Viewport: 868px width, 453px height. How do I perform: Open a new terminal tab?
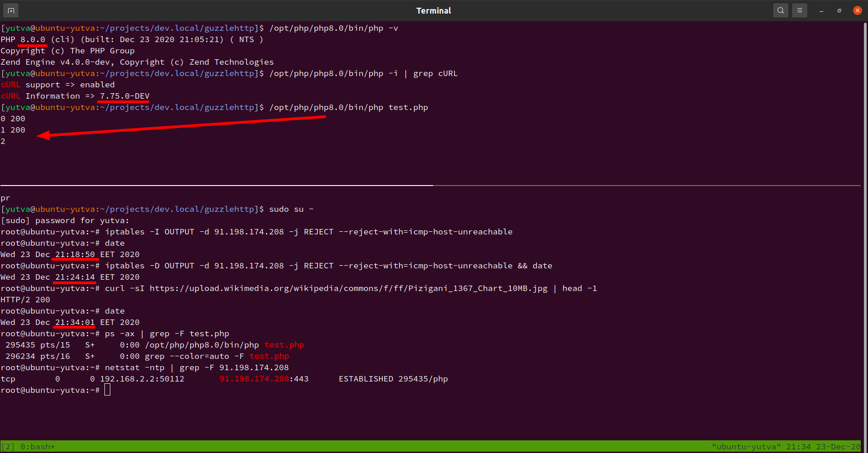(x=10, y=10)
